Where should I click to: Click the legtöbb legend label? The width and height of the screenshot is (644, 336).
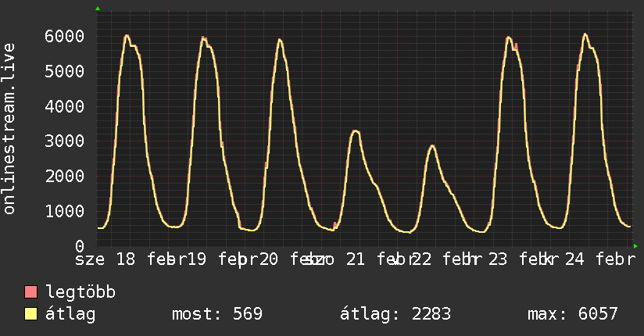pyautogui.click(x=80, y=292)
